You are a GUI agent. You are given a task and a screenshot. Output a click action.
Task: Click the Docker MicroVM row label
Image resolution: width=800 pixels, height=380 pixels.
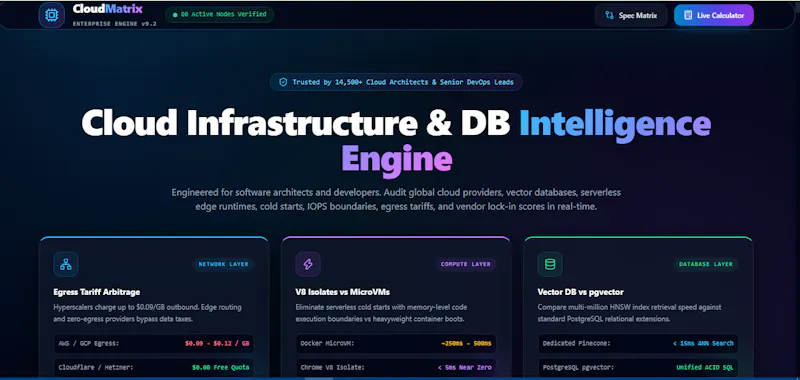(x=327, y=344)
